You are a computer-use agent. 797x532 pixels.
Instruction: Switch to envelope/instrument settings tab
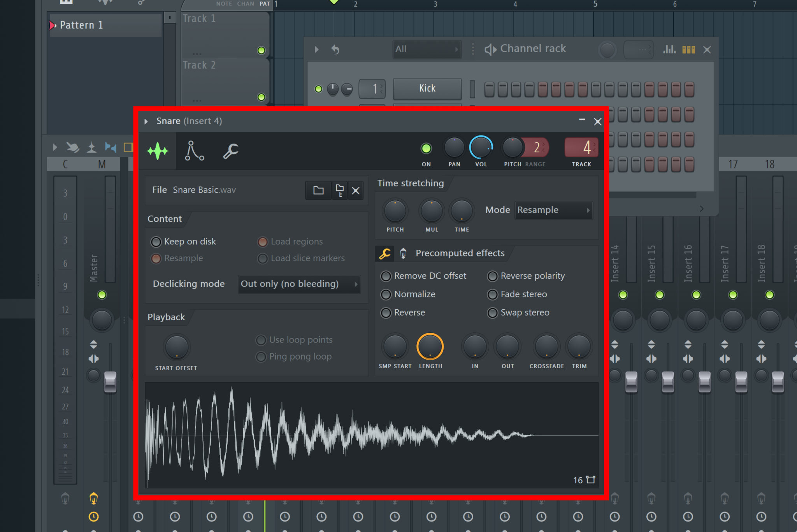point(194,151)
